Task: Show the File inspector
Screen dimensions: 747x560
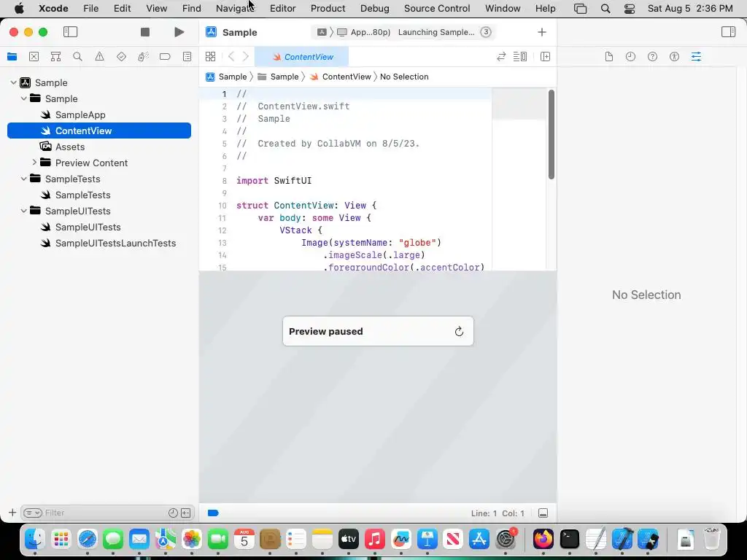Action: (x=609, y=57)
